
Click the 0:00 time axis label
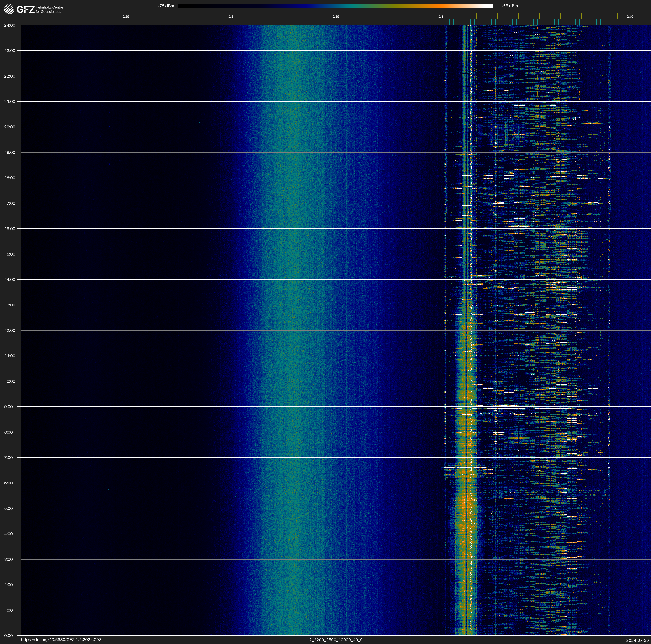[x=8, y=636]
